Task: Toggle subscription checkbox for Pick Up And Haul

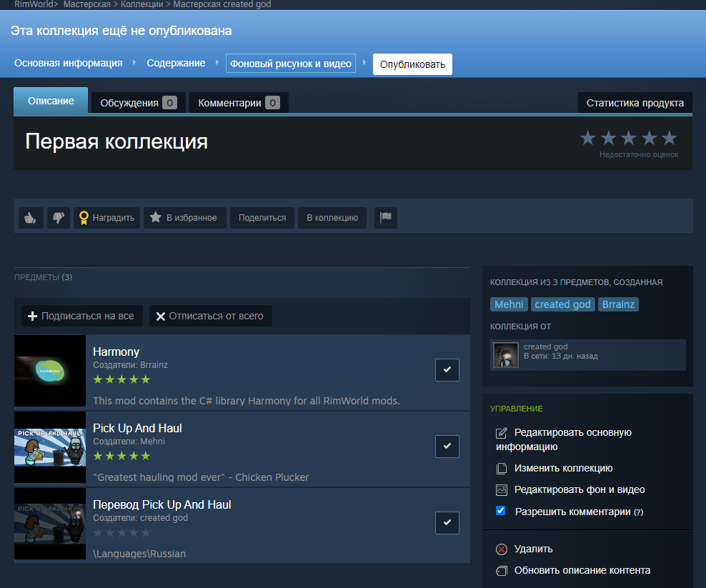Action: pyautogui.click(x=447, y=447)
